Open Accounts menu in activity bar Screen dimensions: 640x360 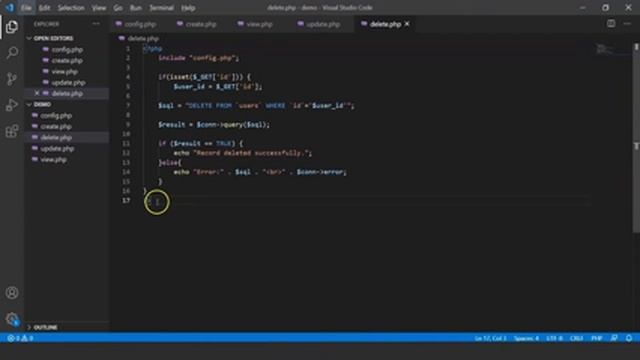click(12, 293)
